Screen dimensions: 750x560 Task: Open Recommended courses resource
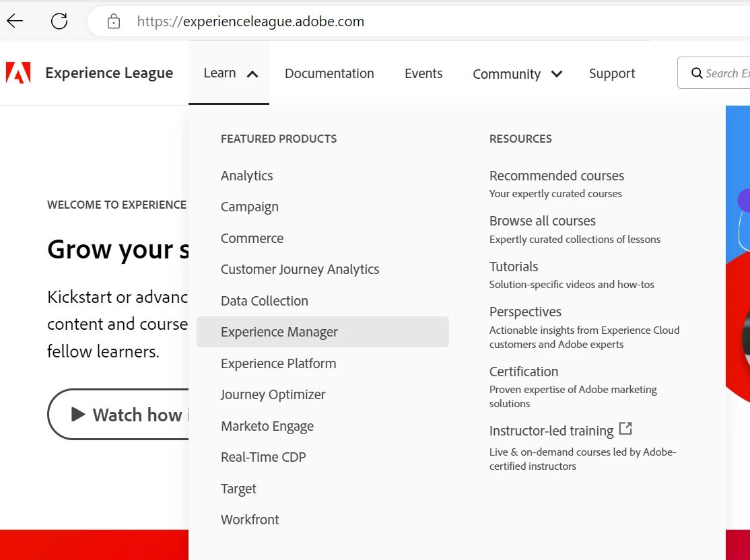click(557, 176)
